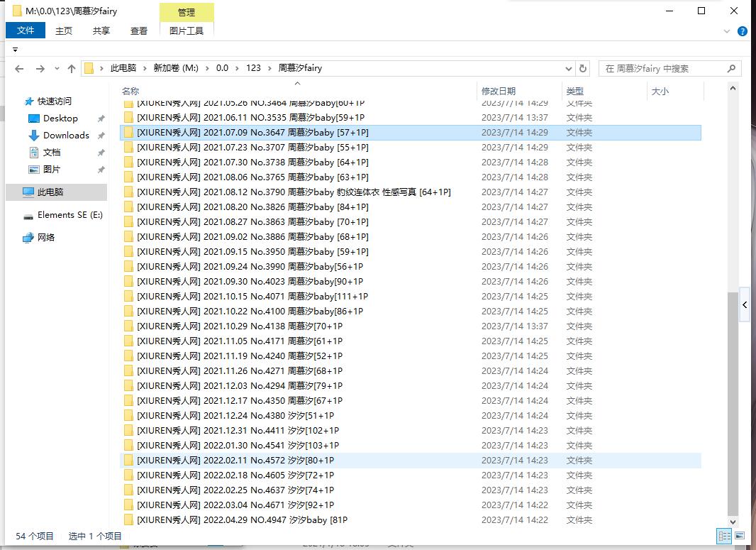Screen dimensions: 756x550
Task: Click the search magnifier icon
Action: [x=731, y=69]
